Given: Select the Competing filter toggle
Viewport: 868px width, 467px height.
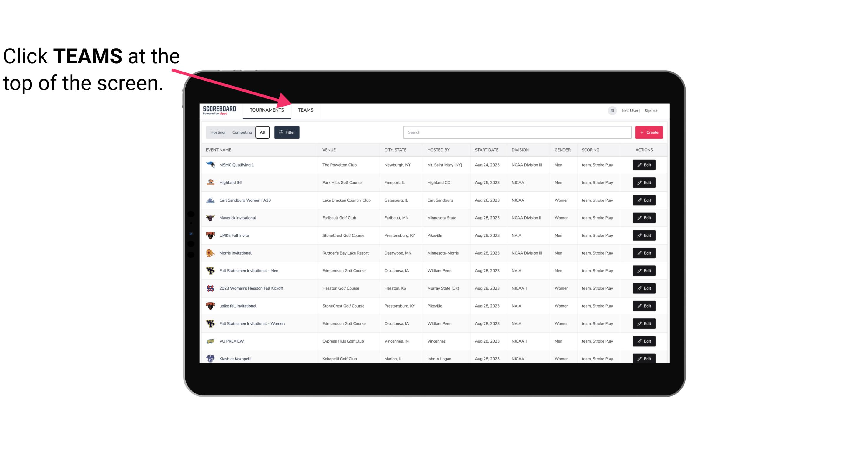Looking at the screenshot, I should 241,132.
